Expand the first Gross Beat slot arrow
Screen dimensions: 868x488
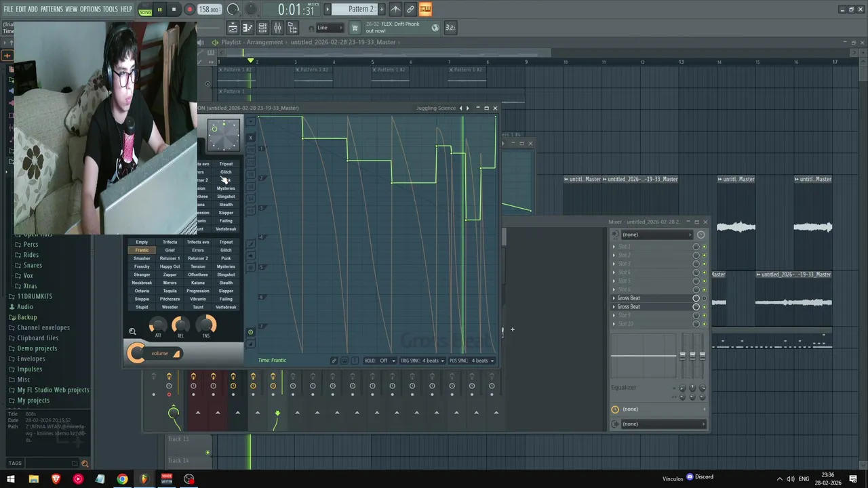tap(614, 298)
